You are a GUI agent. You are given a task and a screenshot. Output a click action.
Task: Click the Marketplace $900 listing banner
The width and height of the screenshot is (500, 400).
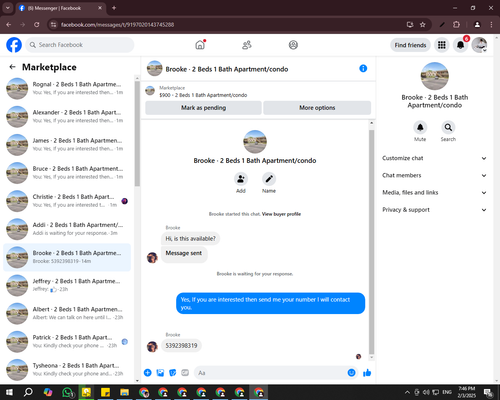(258, 91)
